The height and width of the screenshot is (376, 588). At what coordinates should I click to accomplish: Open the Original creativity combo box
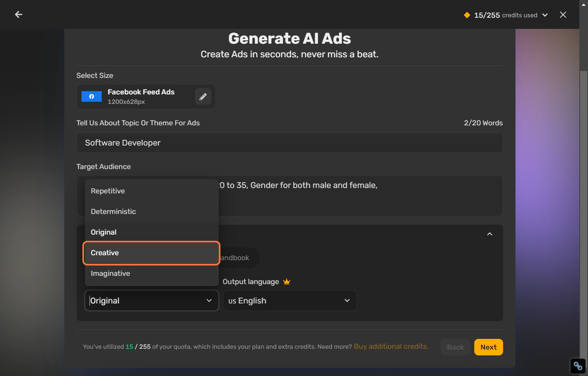tap(152, 301)
